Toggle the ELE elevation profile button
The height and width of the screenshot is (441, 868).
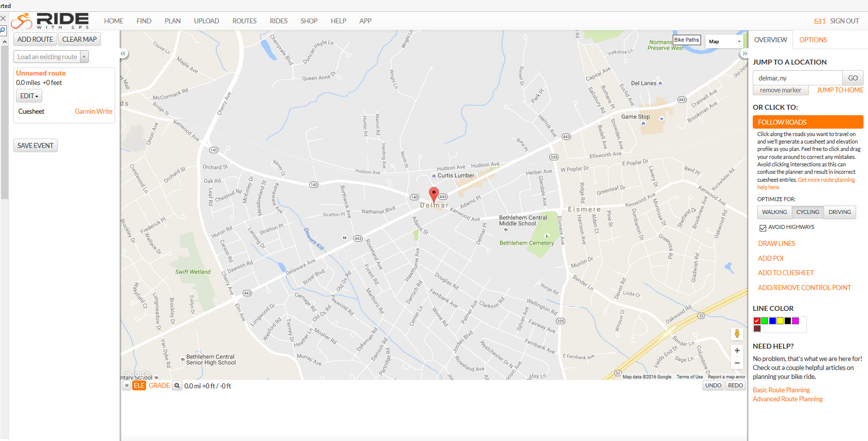139,385
